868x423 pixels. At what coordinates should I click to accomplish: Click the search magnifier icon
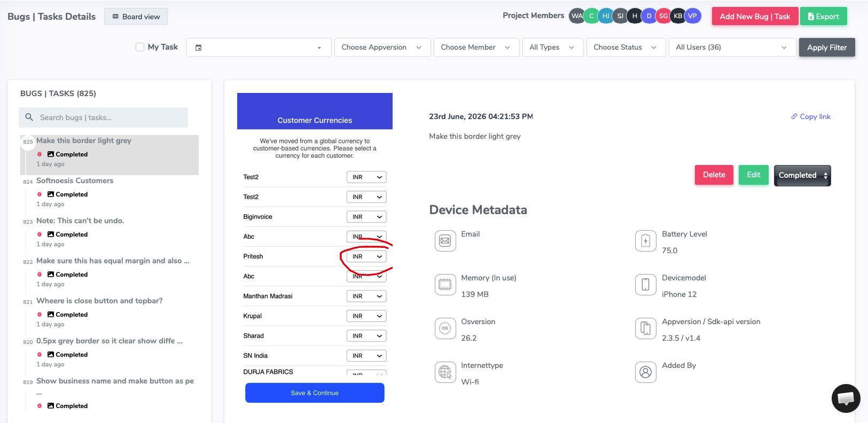29,117
